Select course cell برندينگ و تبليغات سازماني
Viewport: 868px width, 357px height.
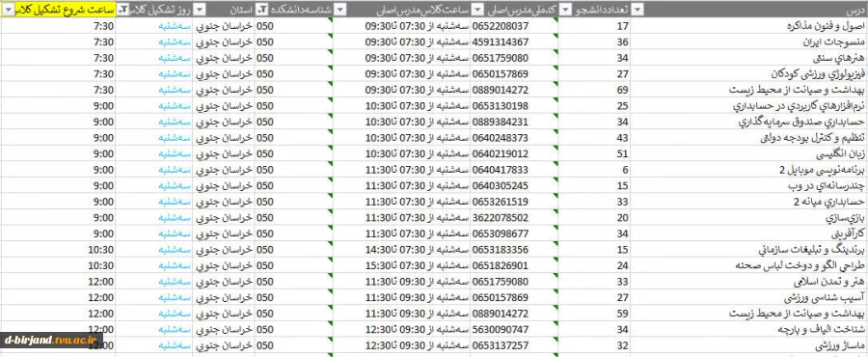pyautogui.click(x=749, y=250)
